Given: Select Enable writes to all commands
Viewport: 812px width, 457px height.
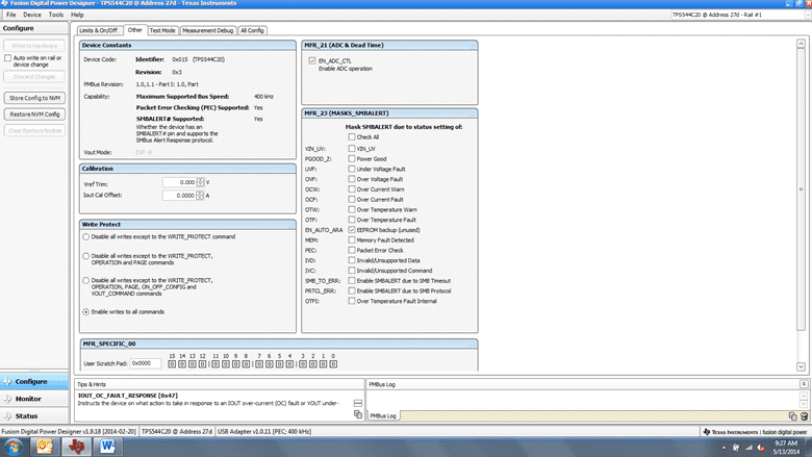Looking at the screenshot, I should click(86, 312).
